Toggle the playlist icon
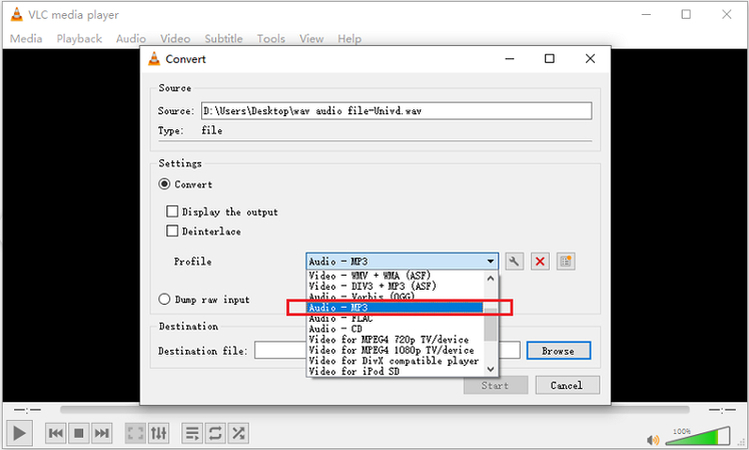Screen dimensions: 749x450 pos(192,433)
